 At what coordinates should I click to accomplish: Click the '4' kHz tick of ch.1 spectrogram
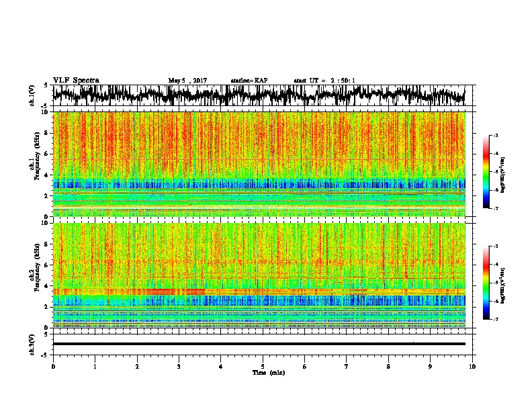pos(46,175)
